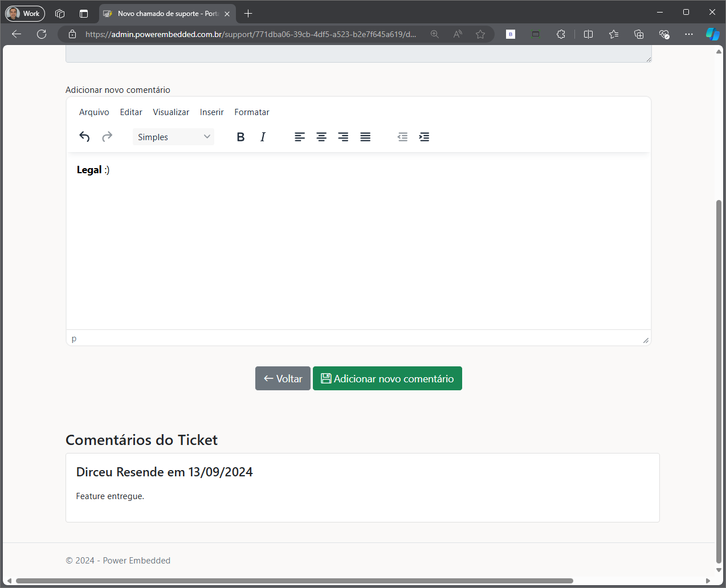Click inside the comment text area
The image size is (726, 588).
pos(358,245)
